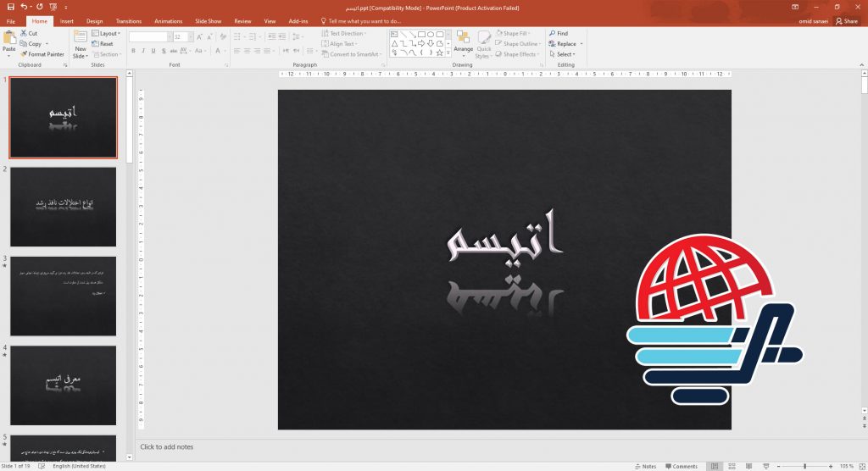Viewport: 868px width, 471px height.
Task: Undo the last action
Action: [x=24, y=7]
